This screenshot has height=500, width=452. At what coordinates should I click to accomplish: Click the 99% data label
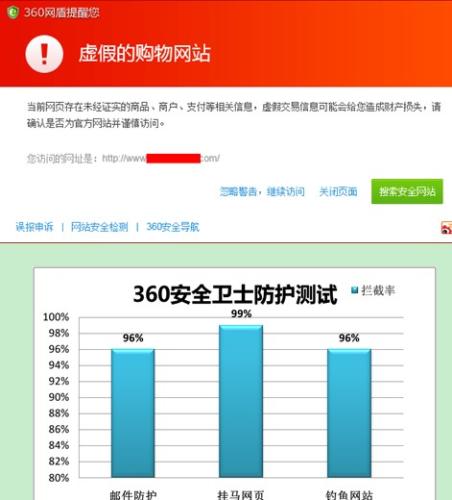coord(241,314)
